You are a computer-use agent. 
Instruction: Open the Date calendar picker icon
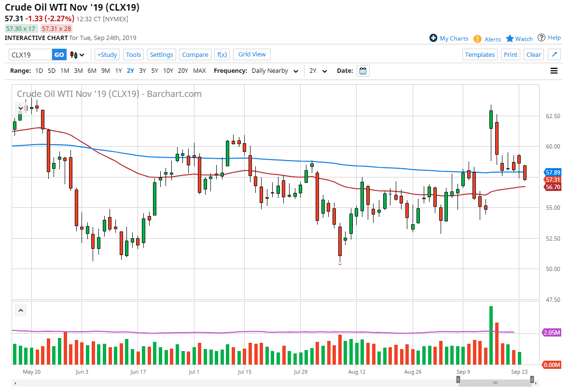pos(362,70)
